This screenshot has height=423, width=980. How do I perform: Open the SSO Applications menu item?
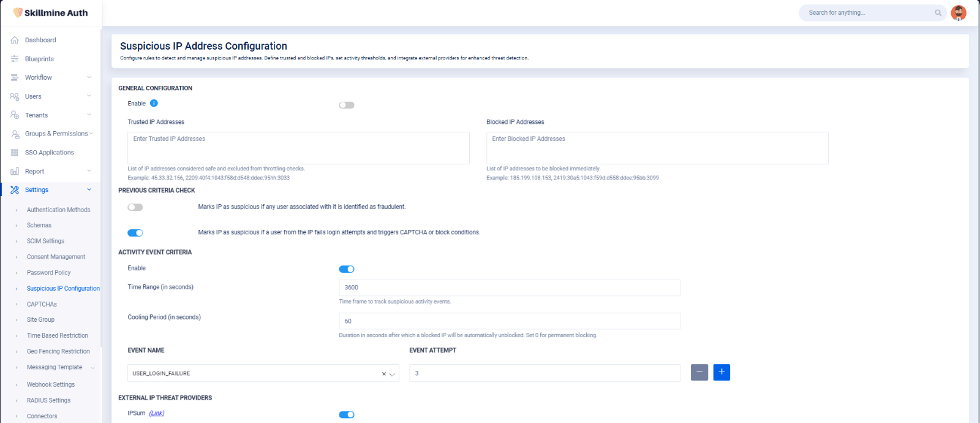(50, 153)
